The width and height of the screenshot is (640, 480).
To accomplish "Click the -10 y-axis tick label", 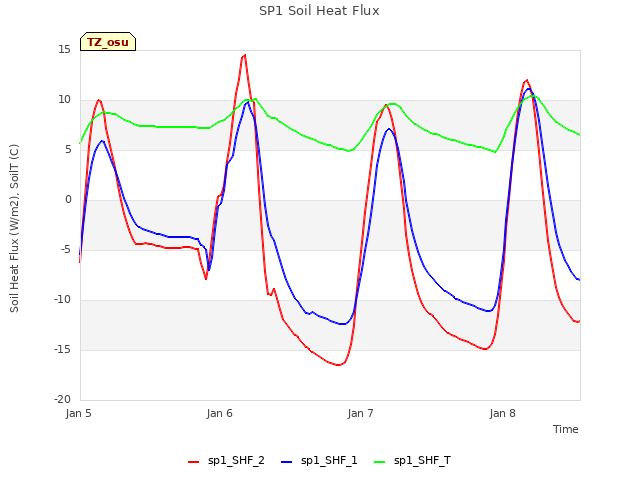I will (62, 300).
